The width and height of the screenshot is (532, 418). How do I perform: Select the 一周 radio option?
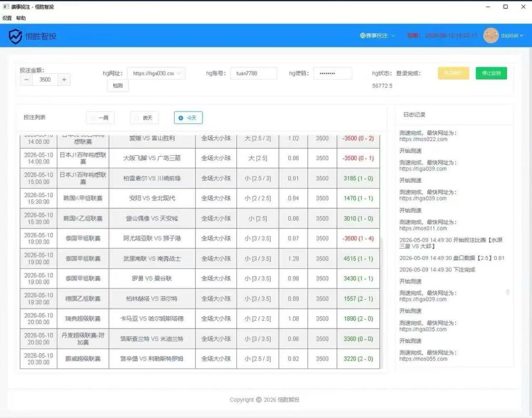pos(100,118)
